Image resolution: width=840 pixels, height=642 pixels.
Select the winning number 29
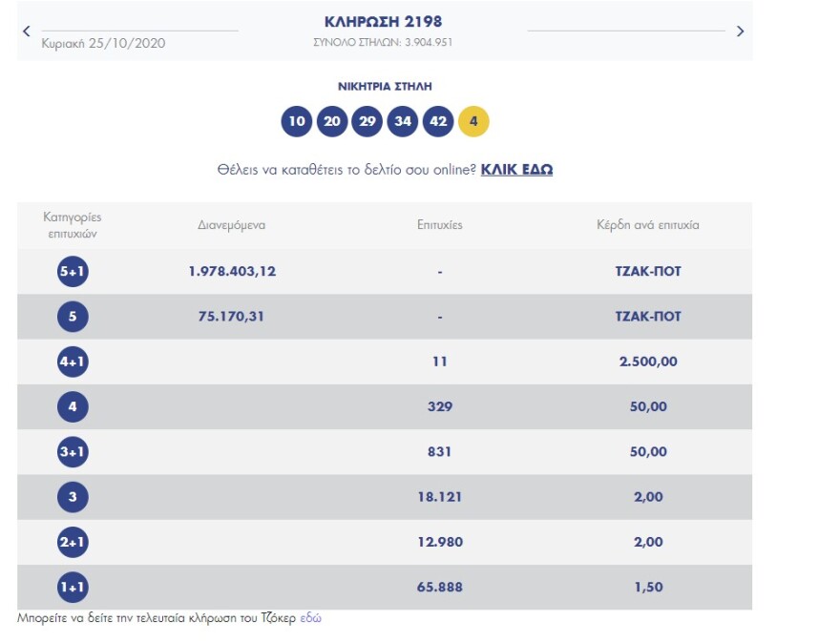coord(367,121)
